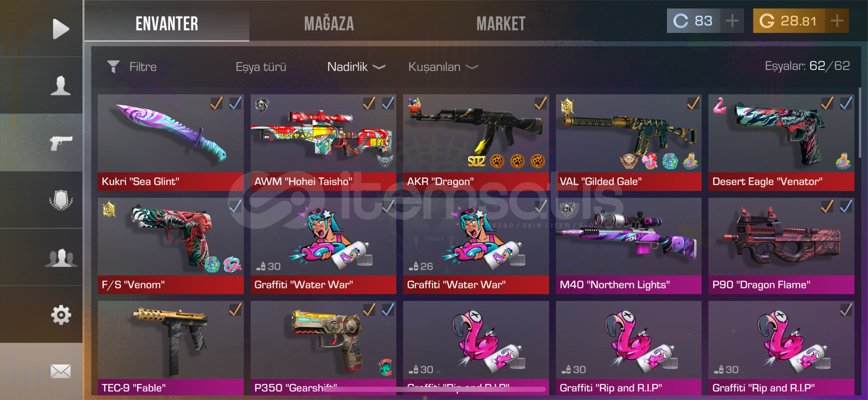The width and height of the screenshot is (868, 400).
Task: Toggle orange checkmark on TEC-9 "Fable"
Action: click(x=235, y=310)
